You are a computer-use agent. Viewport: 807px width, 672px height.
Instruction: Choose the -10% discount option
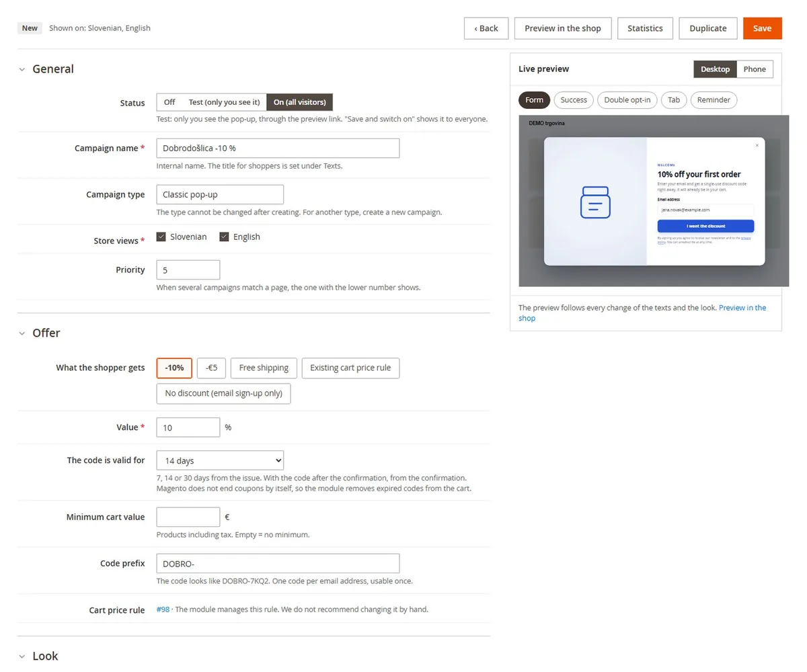click(174, 368)
